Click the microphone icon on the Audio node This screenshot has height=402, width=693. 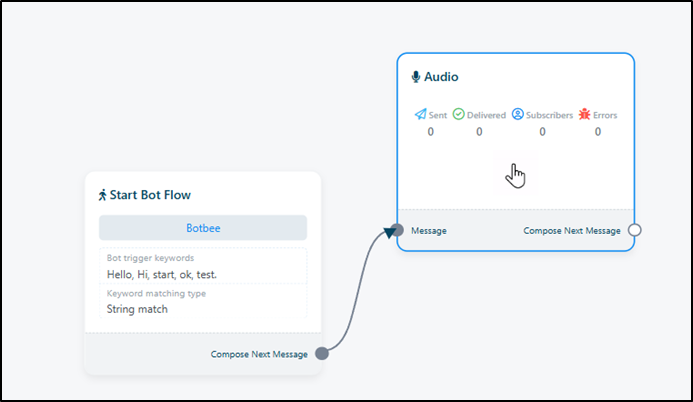[x=416, y=77]
